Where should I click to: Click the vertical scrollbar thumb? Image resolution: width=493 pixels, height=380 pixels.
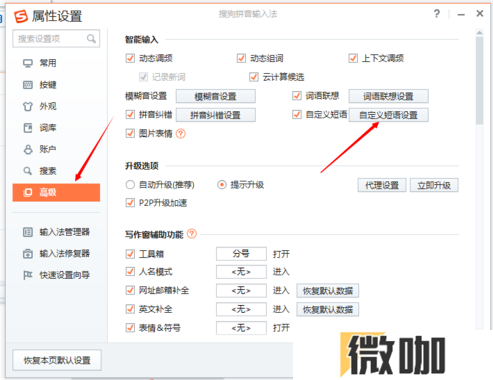tap(479, 80)
